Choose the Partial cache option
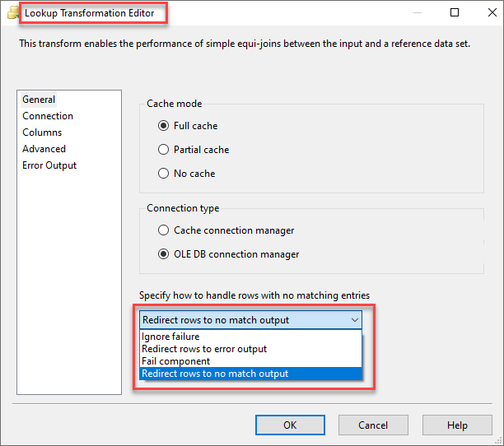 (x=163, y=150)
